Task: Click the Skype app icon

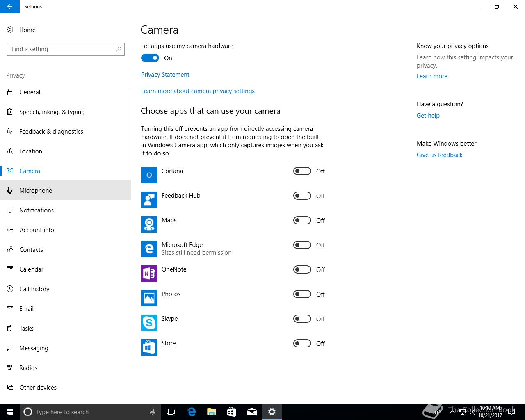Action: click(149, 323)
